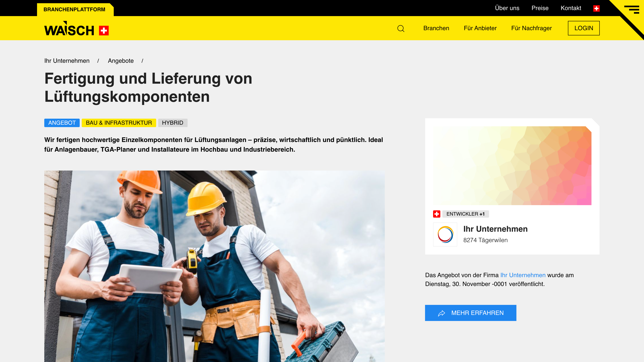Open the Branchen menu
The height and width of the screenshot is (362, 644).
coord(436,28)
